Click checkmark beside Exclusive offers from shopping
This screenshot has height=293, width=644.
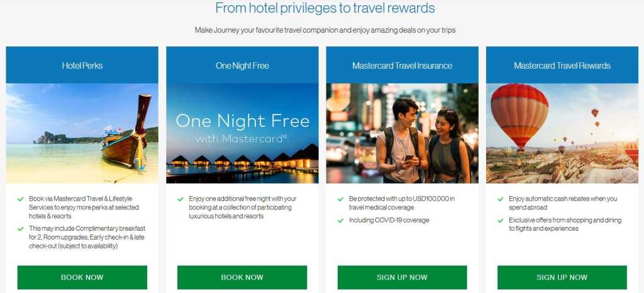[x=500, y=221]
